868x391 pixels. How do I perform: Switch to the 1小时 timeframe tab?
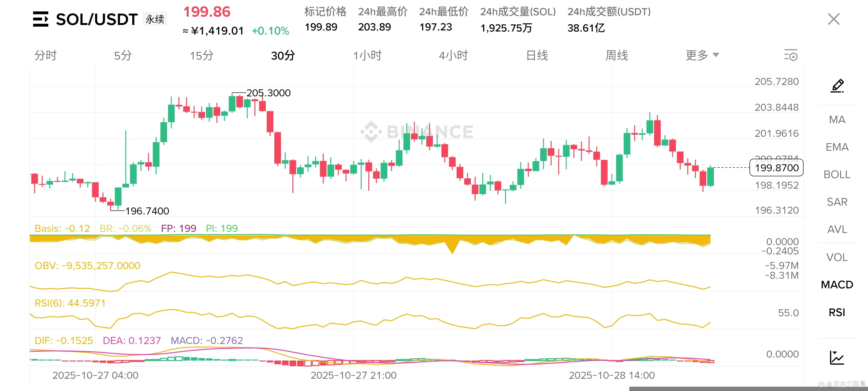(x=367, y=55)
